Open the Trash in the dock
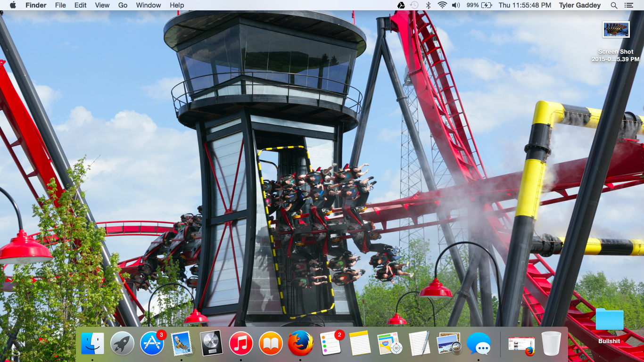644x362 pixels. point(551,343)
